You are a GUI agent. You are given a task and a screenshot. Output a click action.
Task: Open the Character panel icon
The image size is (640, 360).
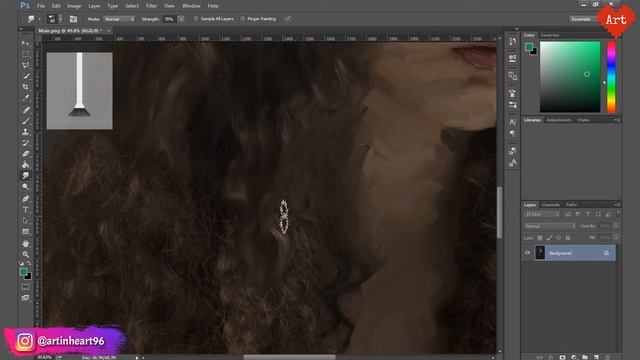(x=512, y=122)
